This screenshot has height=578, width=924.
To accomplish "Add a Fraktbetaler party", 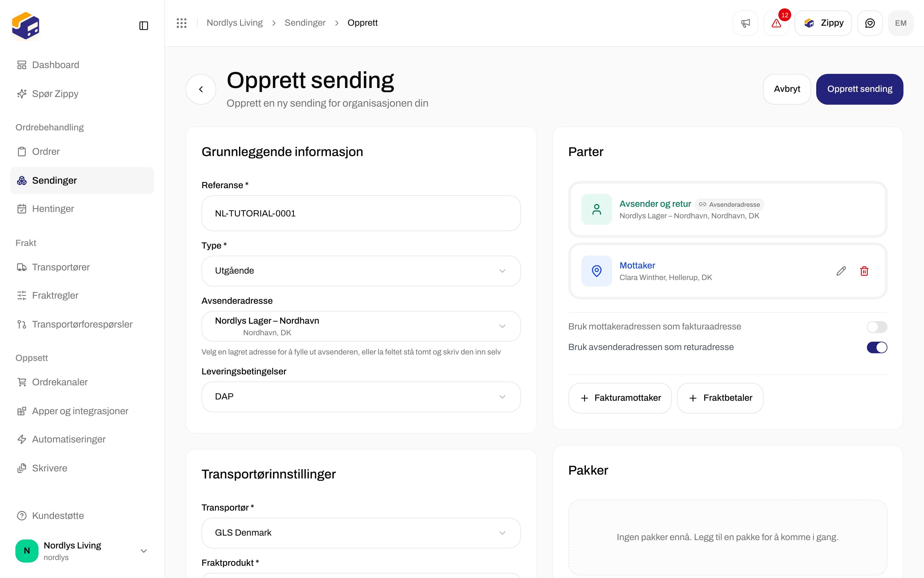I will pos(720,398).
